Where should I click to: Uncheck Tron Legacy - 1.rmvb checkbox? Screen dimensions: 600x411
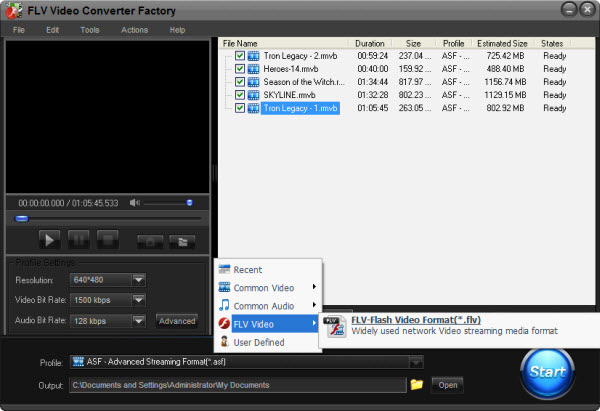click(240, 108)
